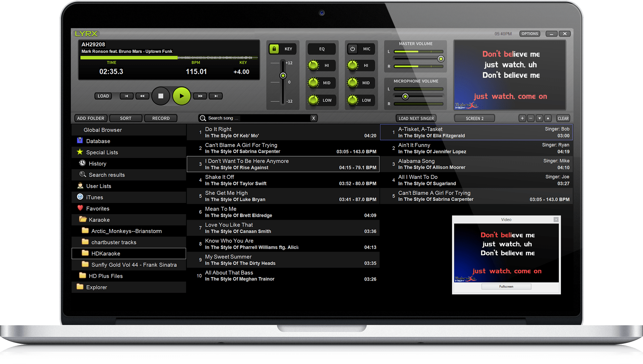Select song Shake It Off
The width and height of the screenshot is (643, 364).
click(283, 180)
